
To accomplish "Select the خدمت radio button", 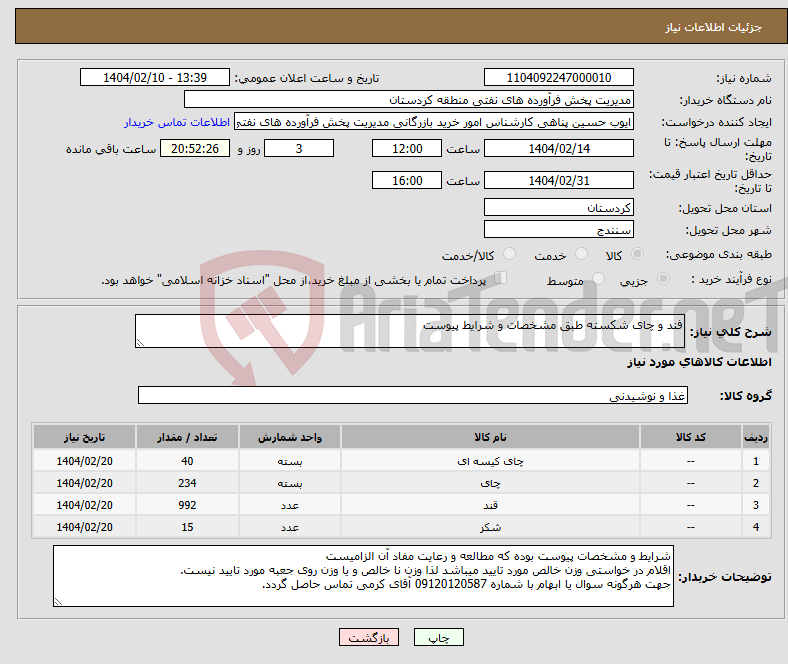I will coord(581,254).
